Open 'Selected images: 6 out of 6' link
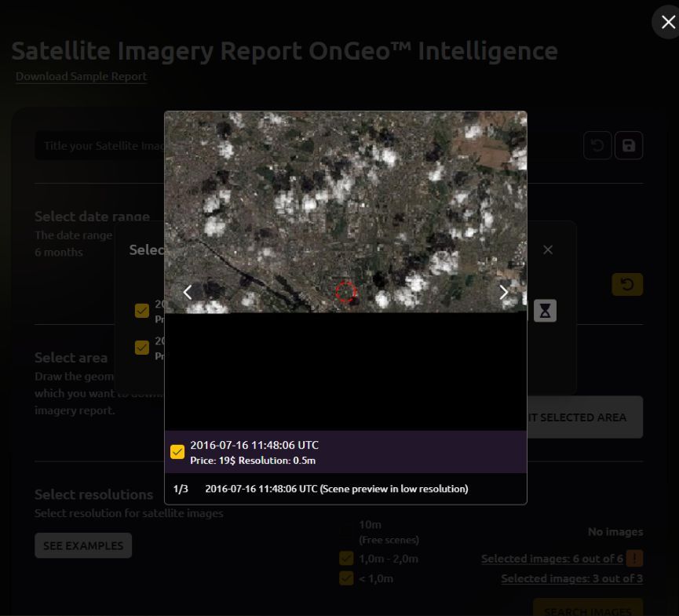 tap(552, 559)
